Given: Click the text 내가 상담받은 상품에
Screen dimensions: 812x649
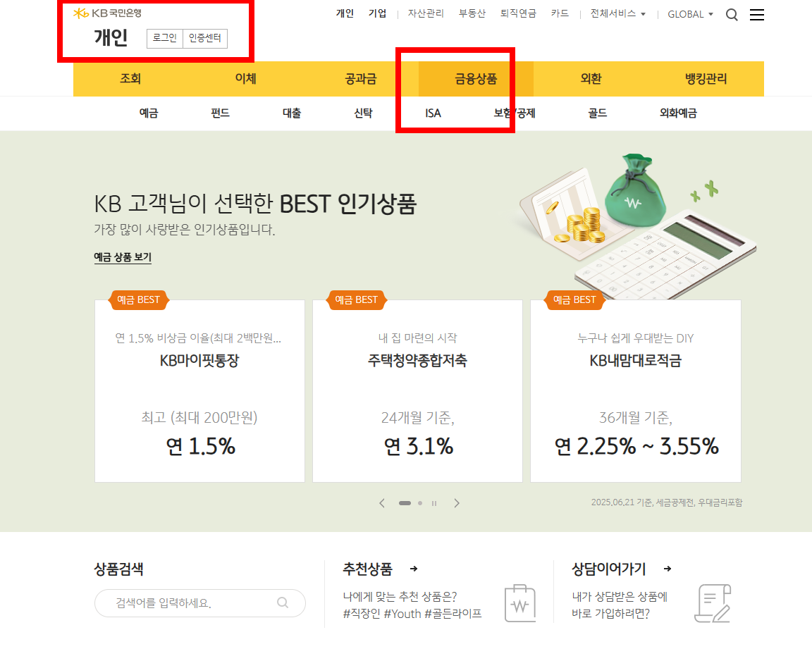Looking at the screenshot, I should [620, 597].
